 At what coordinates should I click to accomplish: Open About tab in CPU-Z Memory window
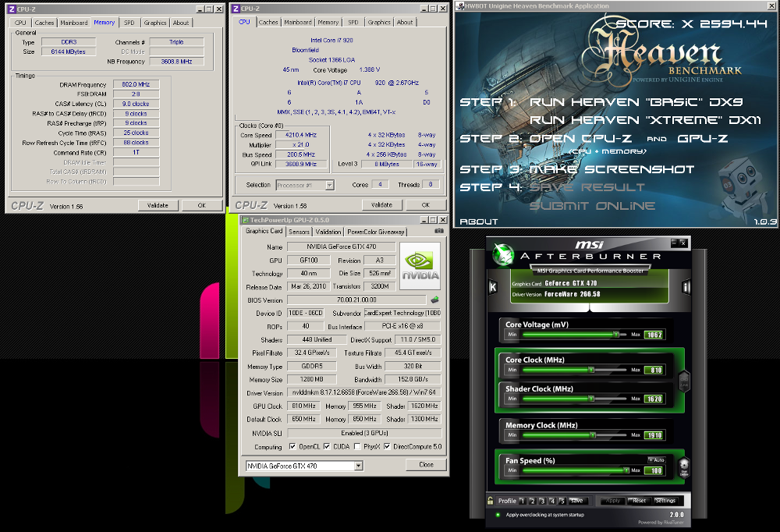point(181,23)
